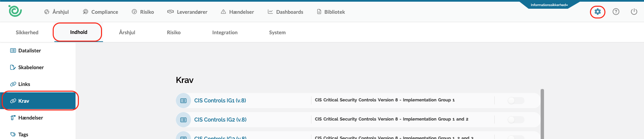Expand the Informationssikkerhed dropdown

pos(549,5)
